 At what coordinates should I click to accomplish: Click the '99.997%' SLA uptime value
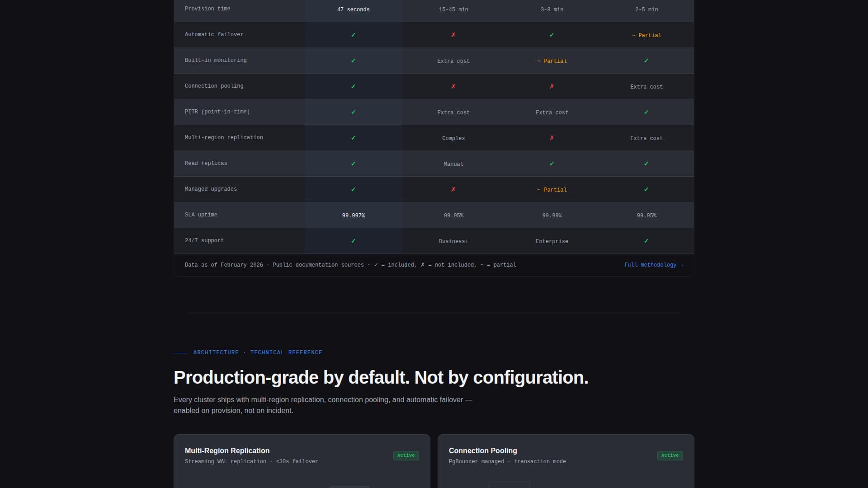coord(354,216)
